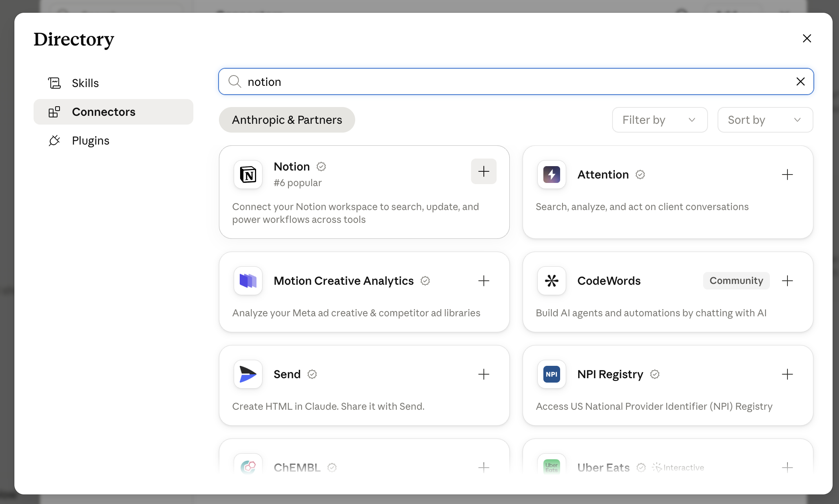Add the CodeWords connector with plus icon

coord(787,281)
